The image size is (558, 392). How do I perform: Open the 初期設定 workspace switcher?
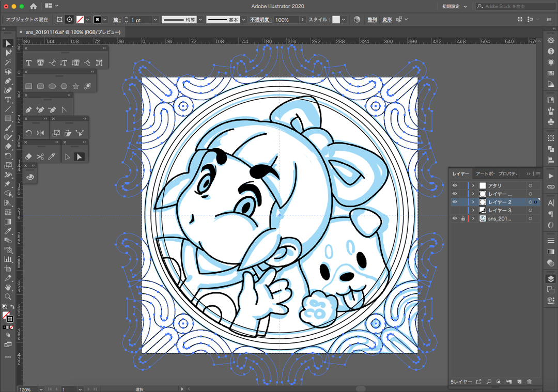[454, 6]
